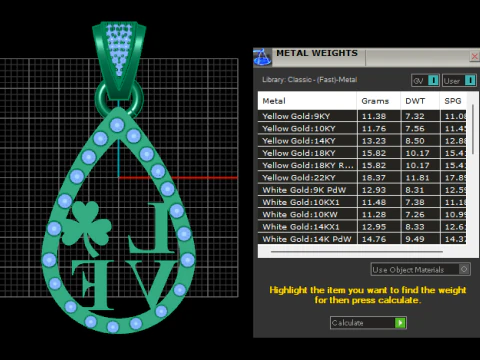Click the 12.93 grams value
Screen dimensions: 480x360
point(374,190)
